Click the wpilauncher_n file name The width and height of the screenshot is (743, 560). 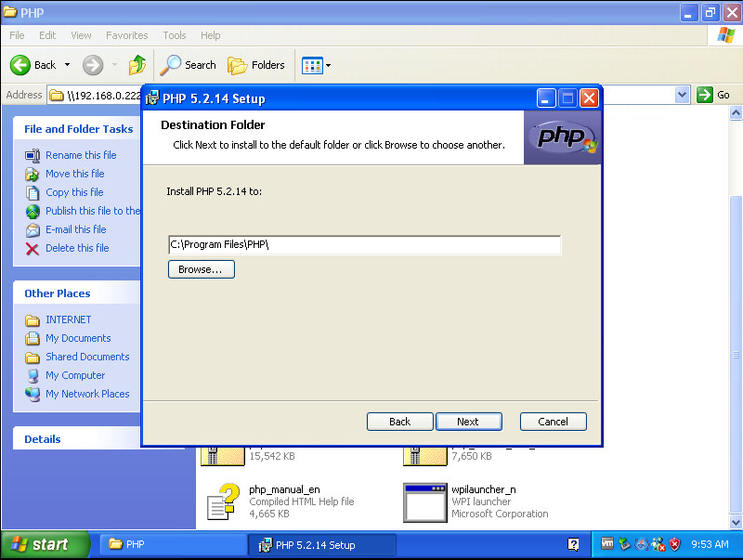click(x=484, y=489)
